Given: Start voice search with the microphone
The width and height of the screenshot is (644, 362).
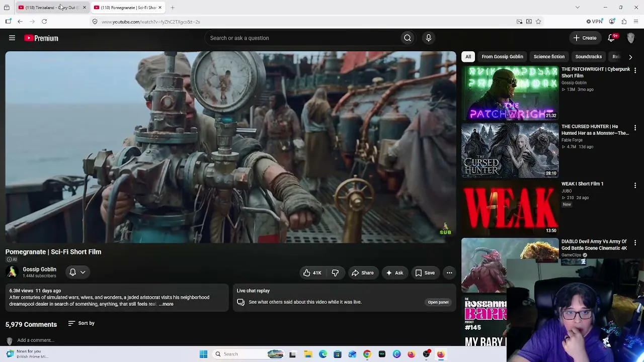Looking at the screenshot, I should point(429,38).
